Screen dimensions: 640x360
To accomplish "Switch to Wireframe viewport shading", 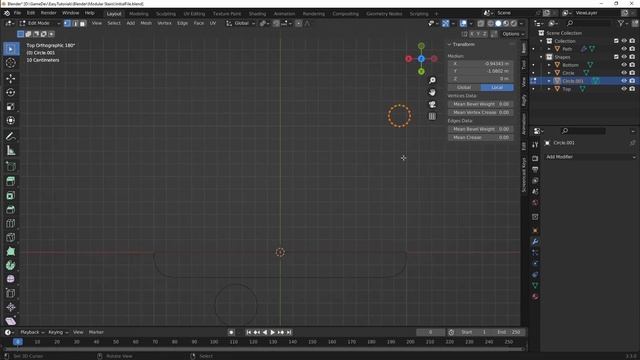I will coord(491,23).
